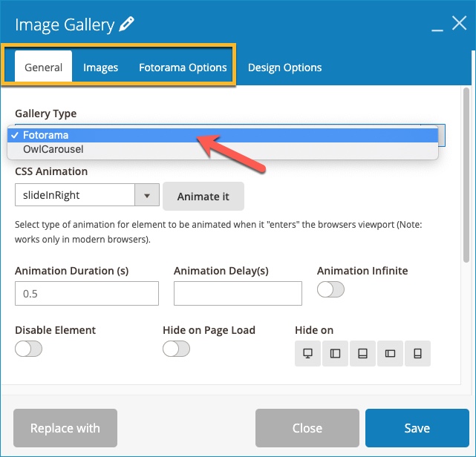
Task: Save the Image Gallery settings
Action: tap(417, 428)
